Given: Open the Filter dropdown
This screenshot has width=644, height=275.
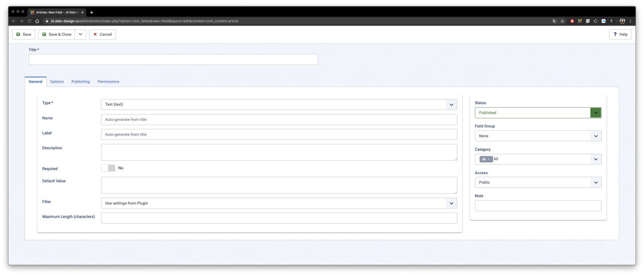Looking at the screenshot, I should (x=279, y=203).
